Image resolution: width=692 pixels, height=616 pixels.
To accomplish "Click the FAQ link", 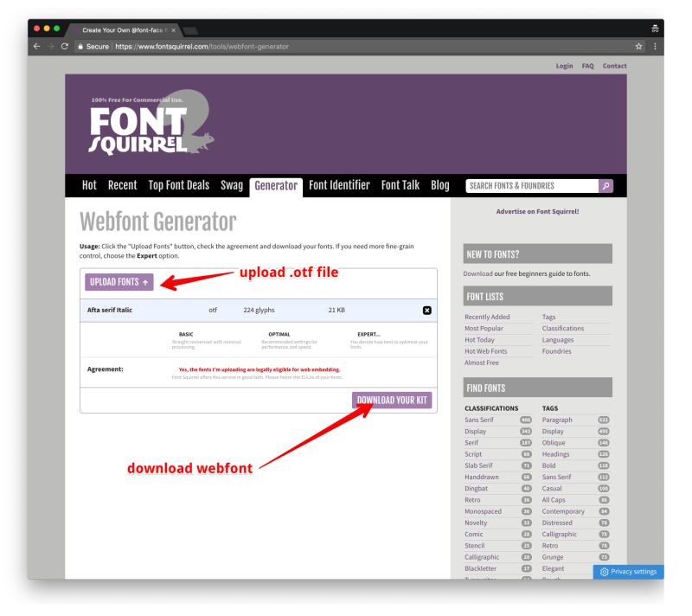I will coord(587,66).
